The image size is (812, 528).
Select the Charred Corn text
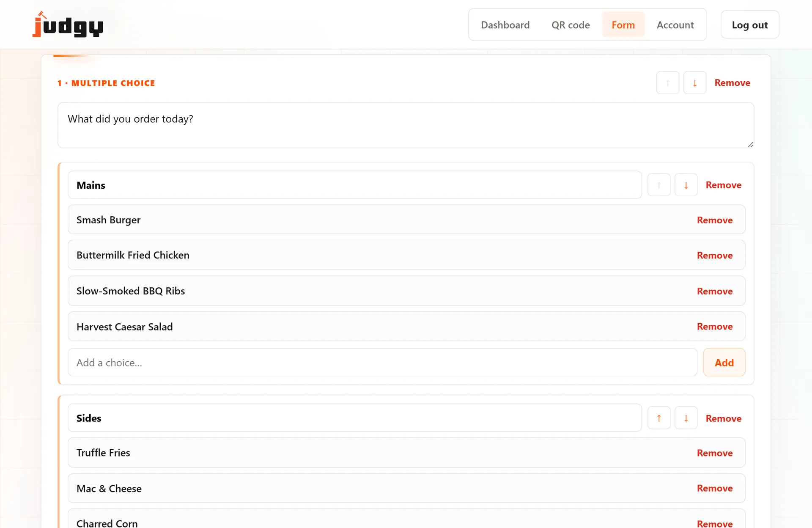[x=107, y=523]
